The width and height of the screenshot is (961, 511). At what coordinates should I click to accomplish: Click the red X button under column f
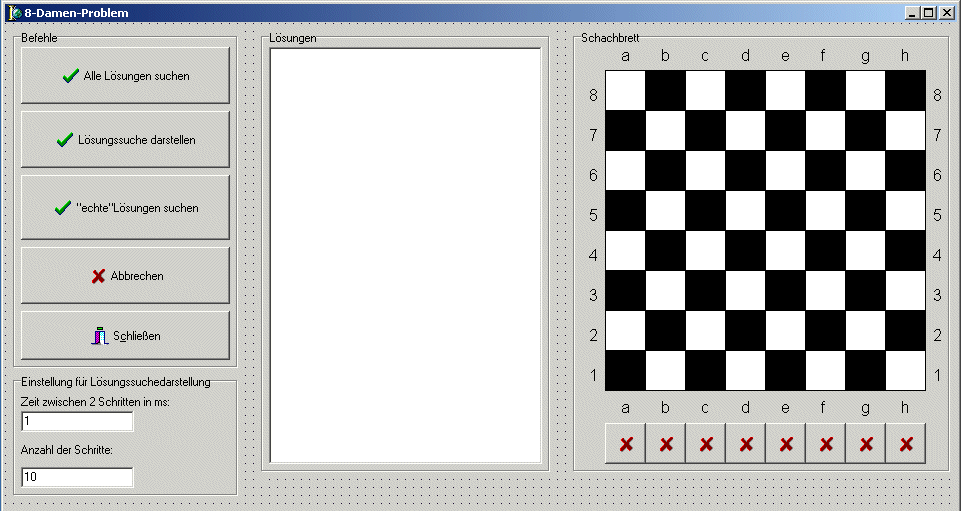click(825, 444)
